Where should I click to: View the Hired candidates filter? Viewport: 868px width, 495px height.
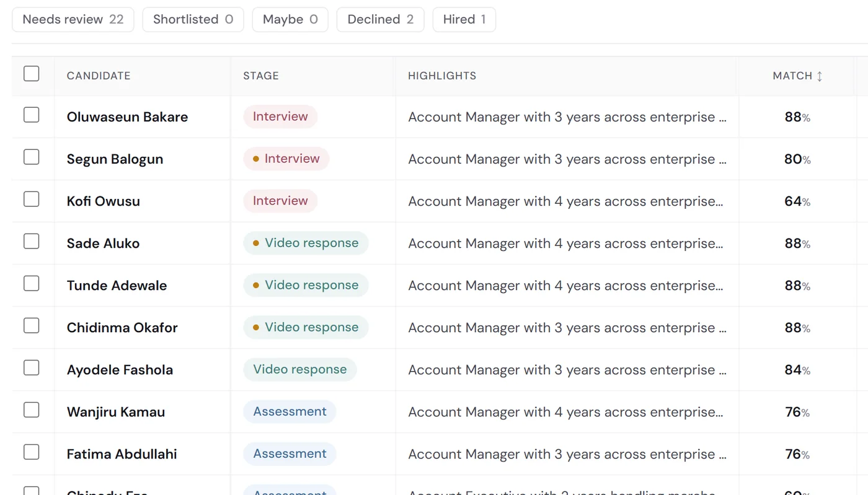[x=464, y=19]
